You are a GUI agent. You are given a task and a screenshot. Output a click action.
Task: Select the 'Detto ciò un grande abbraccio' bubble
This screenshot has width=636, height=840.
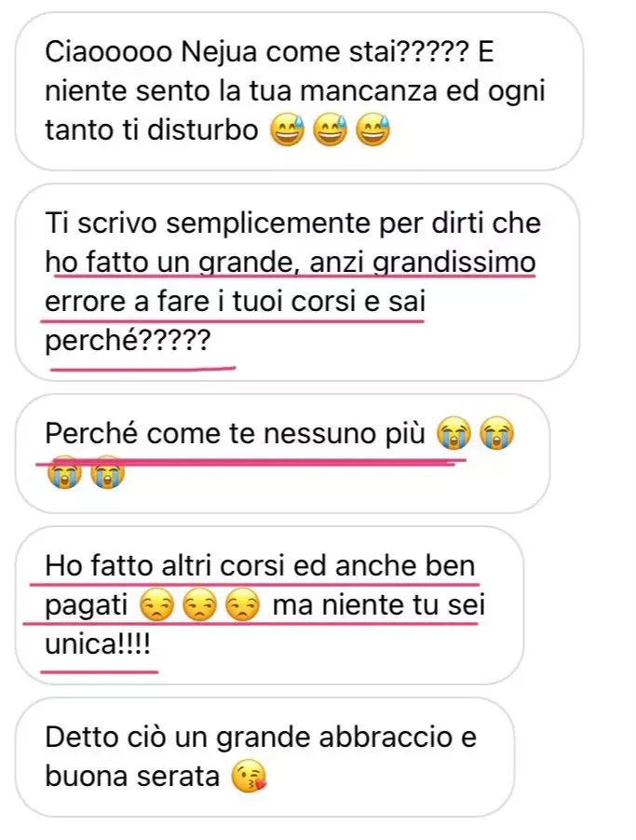point(264,757)
